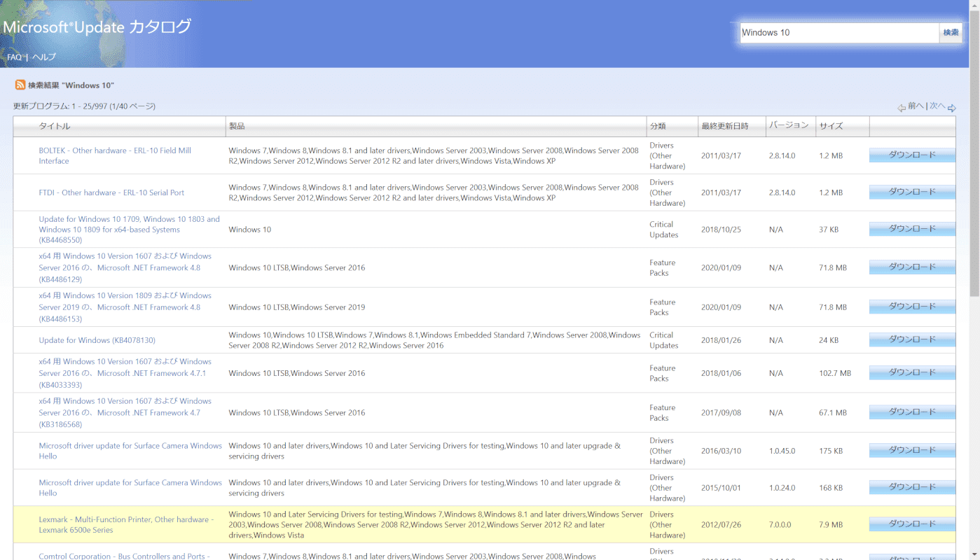Select date 2018/10/25 in KB4468550 row
Viewport: 980px width, 560px height.
tap(721, 230)
